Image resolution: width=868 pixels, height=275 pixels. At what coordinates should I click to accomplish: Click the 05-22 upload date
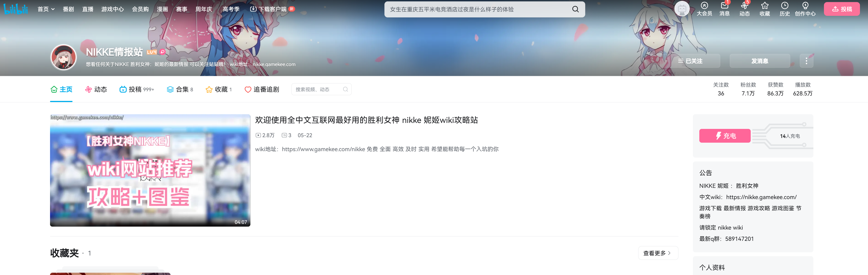coord(305,135)
